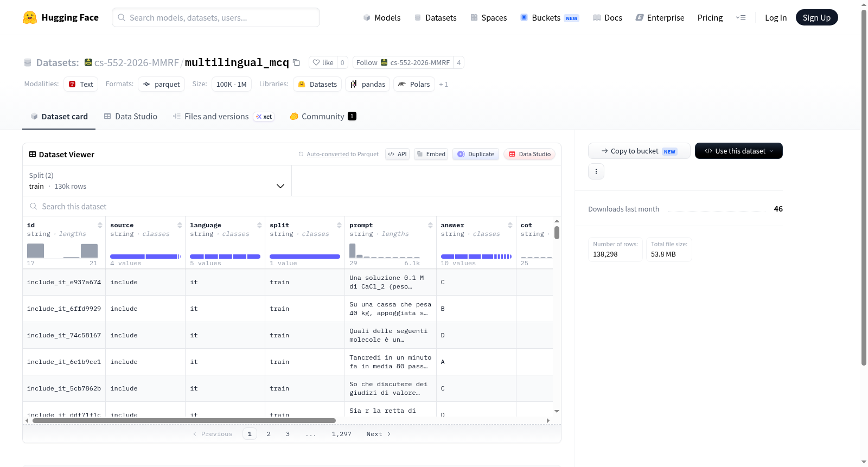Click the table's scroll-right arrow

pos(548,420)
